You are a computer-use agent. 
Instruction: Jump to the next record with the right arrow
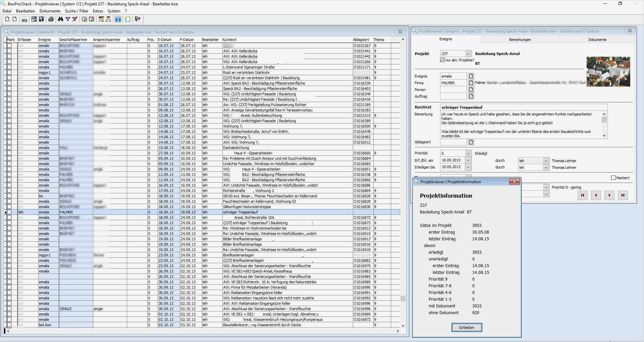pyautogui.click(x=609, y=195)
